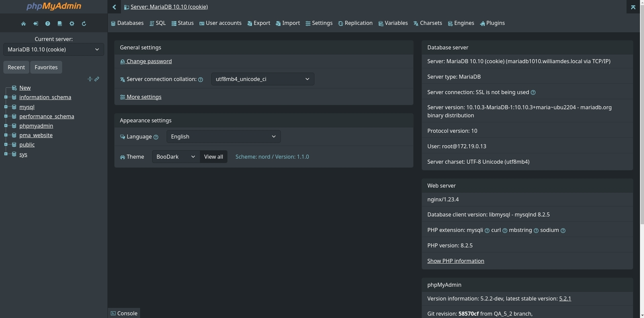
Task: Open the Current server dropdown
Action: [53, 49]
